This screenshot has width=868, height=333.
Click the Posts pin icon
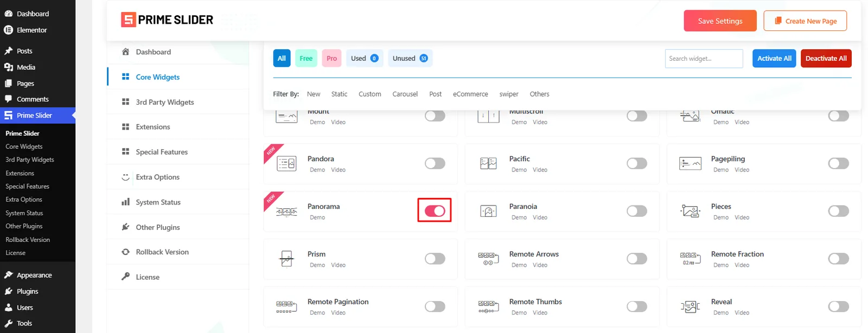click(9, 51)
